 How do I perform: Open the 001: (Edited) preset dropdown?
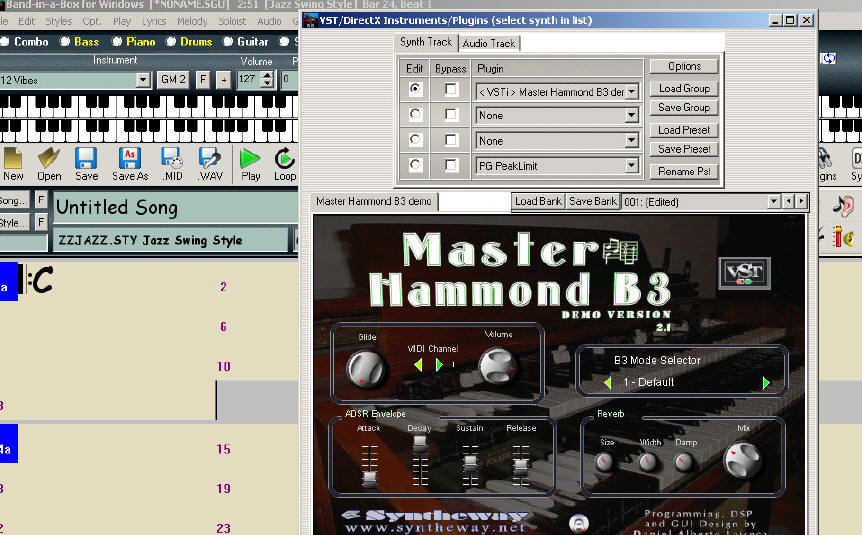[x=773, y=202]
